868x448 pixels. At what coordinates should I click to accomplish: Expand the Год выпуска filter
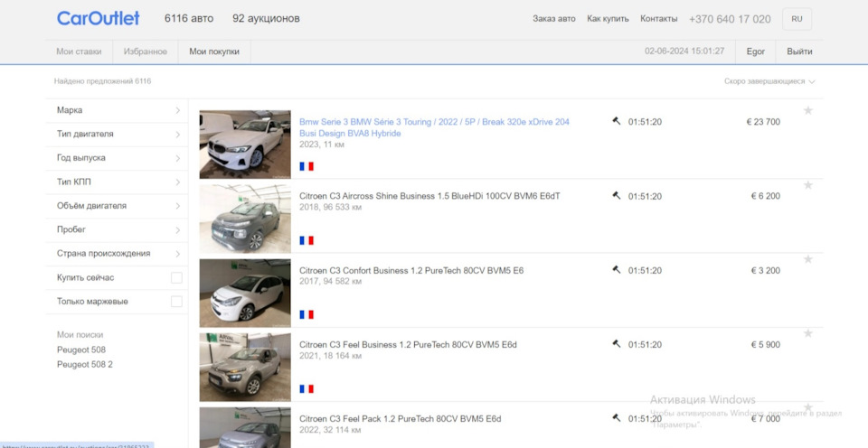117,158
